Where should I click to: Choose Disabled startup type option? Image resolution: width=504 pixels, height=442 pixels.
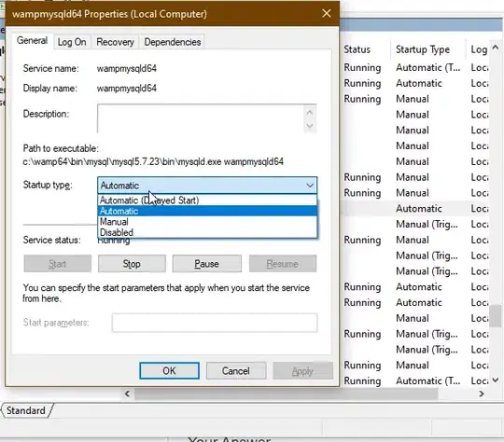(x=207, y=232)
